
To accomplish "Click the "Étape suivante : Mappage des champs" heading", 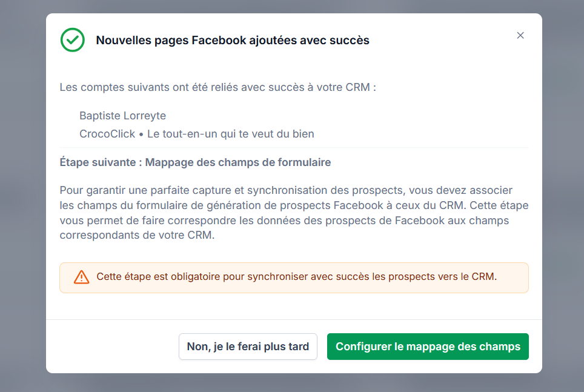I will [x=195, y=162].
